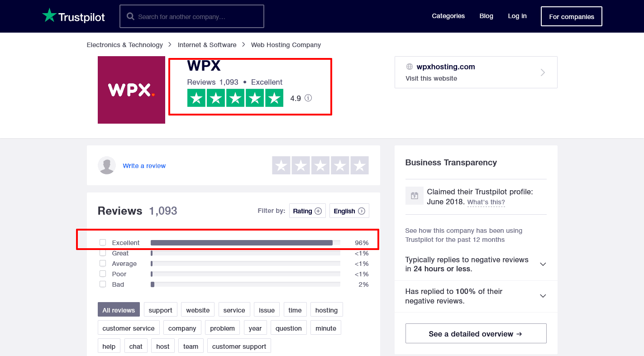
Task: Click the Excellent 96% rating bar
Action: 246,243
